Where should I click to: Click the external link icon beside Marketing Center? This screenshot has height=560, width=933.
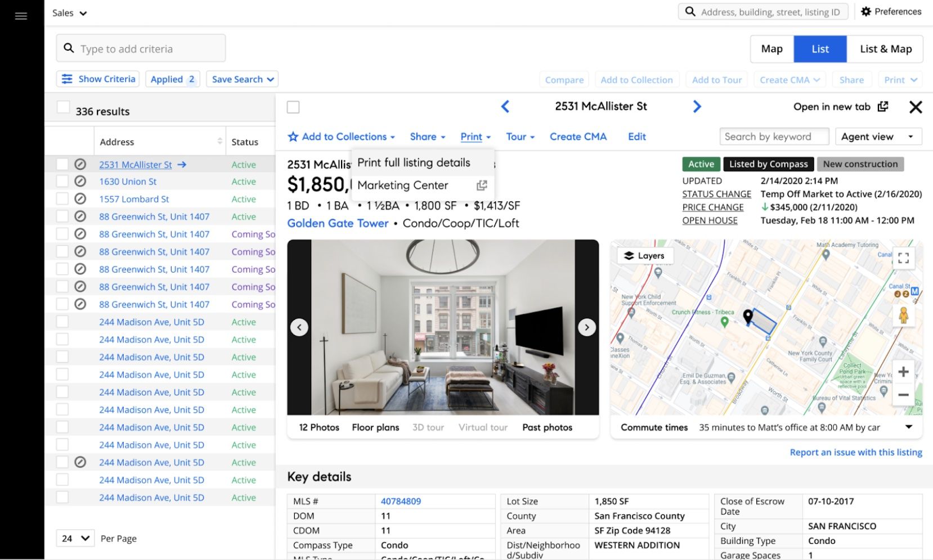pos(482,185)
